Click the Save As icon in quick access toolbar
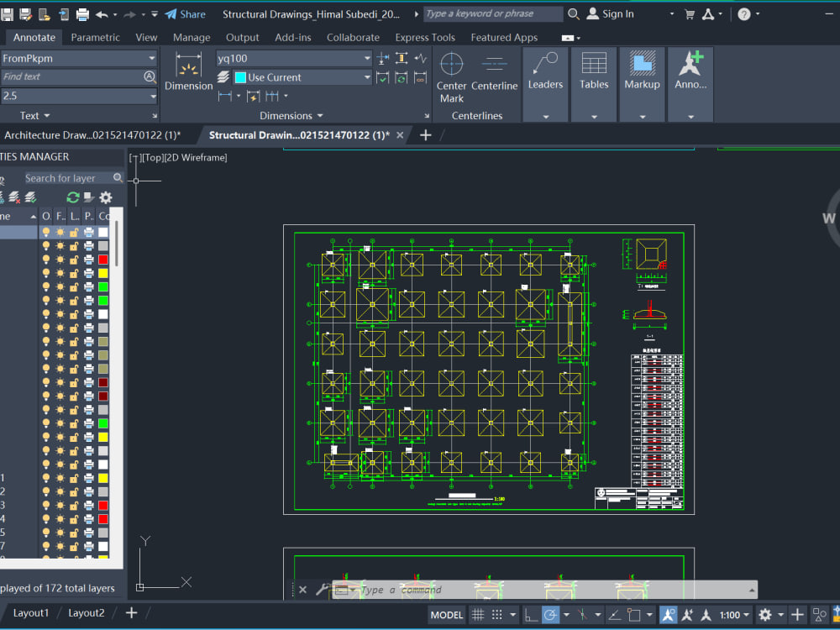 coord(26,14)
